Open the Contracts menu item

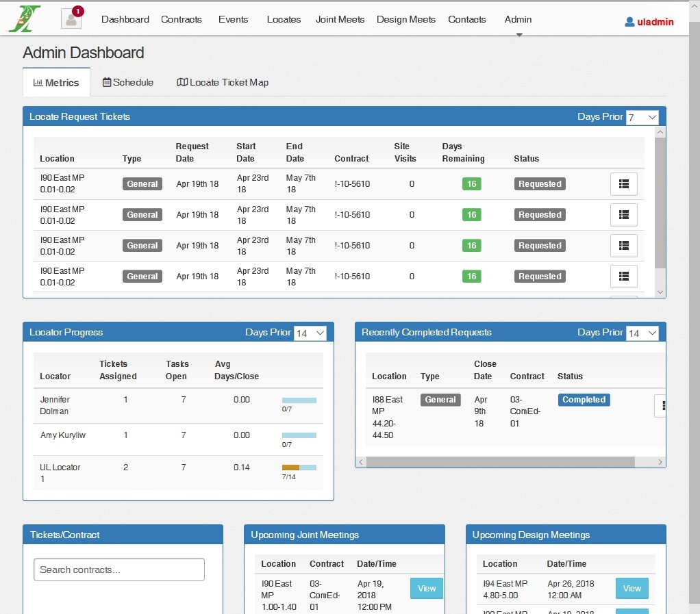[x=182, y=20]
